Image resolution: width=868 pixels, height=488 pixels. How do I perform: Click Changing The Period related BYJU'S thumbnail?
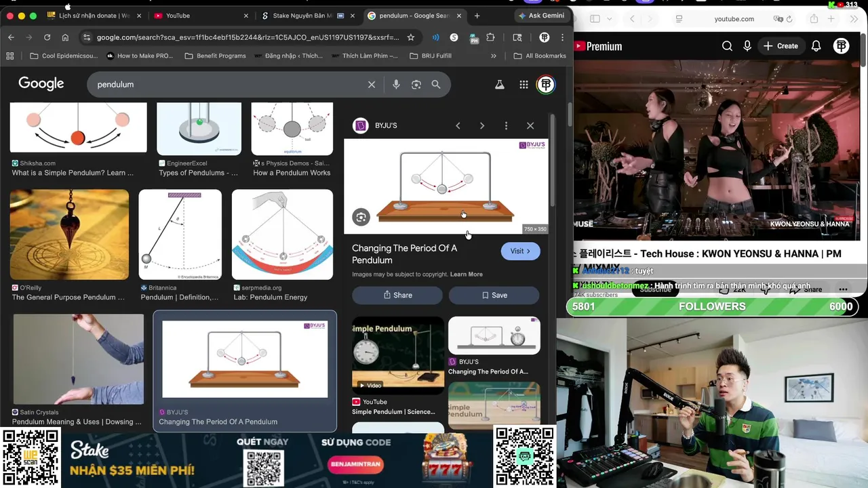pos(494,335)
